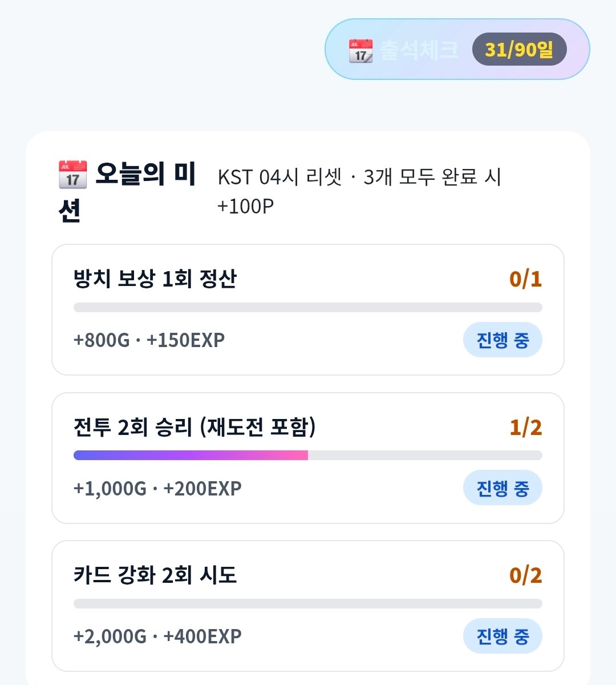Image resolution: width=616 pixels, height=685 pixels.
Task: Select the 카드 강화 2회 시도 mission title
Action: (155, 575)
